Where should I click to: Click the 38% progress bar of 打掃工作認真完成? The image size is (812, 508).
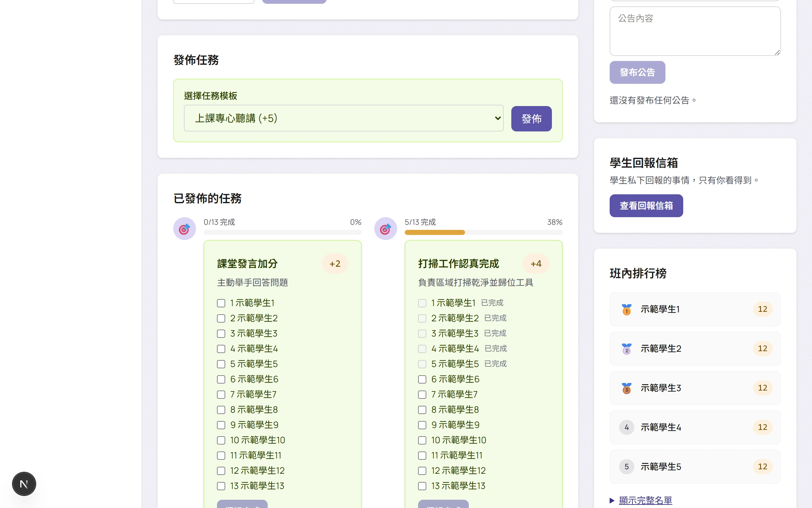(x=483, y=232)
